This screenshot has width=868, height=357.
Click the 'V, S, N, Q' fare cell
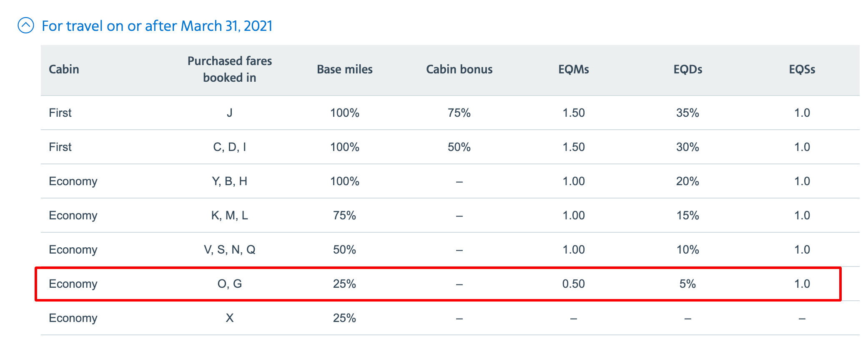(229, 249)
